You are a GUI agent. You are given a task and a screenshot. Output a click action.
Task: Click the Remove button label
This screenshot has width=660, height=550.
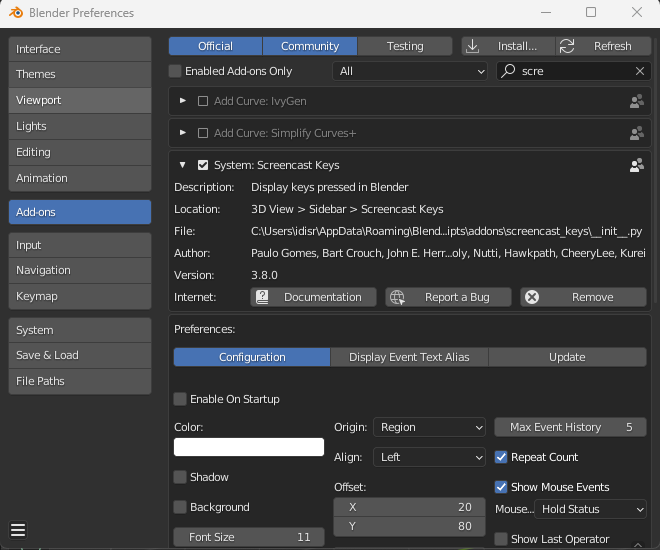click(593, 297)
